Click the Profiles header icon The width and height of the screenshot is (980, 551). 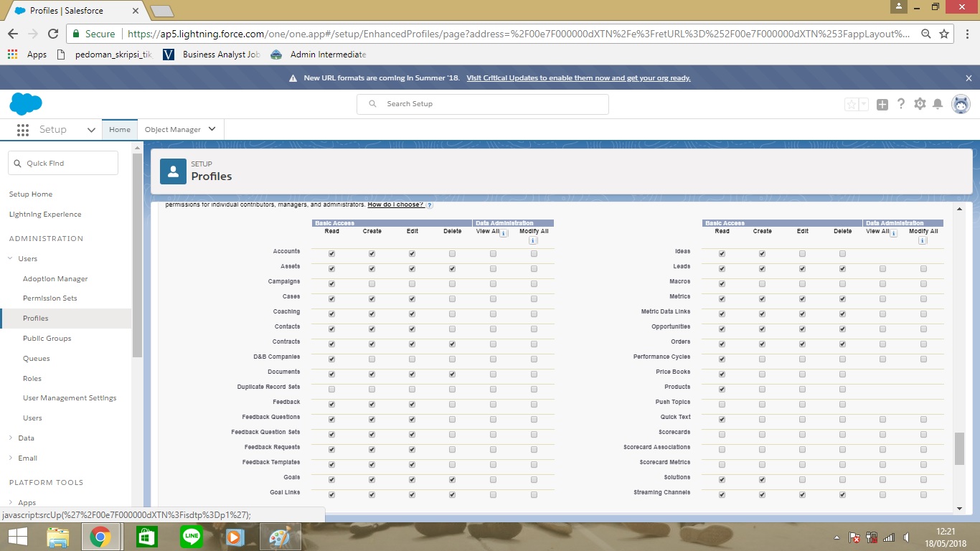tap(173, 171)
